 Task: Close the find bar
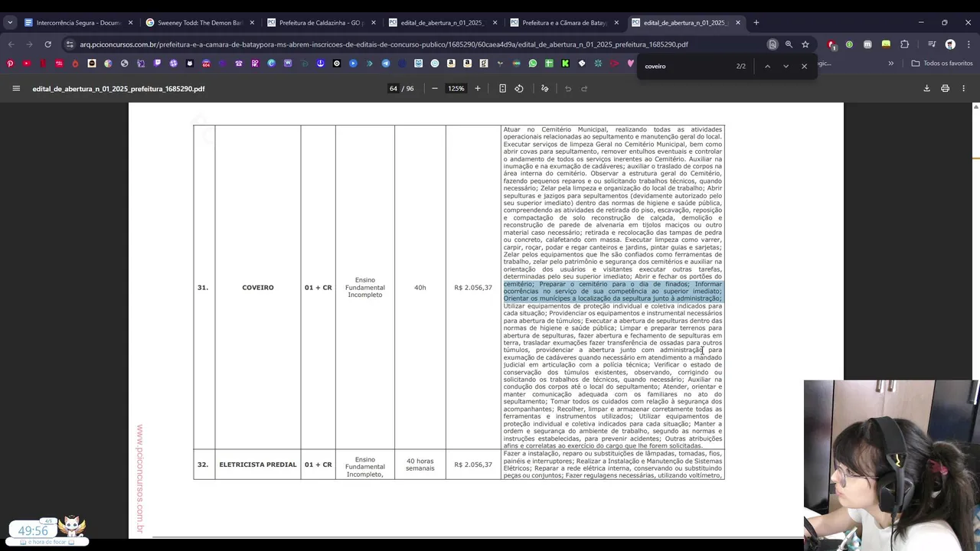804,67
